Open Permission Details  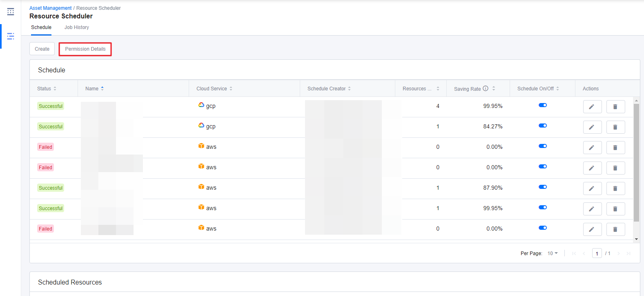coord(85,49)
